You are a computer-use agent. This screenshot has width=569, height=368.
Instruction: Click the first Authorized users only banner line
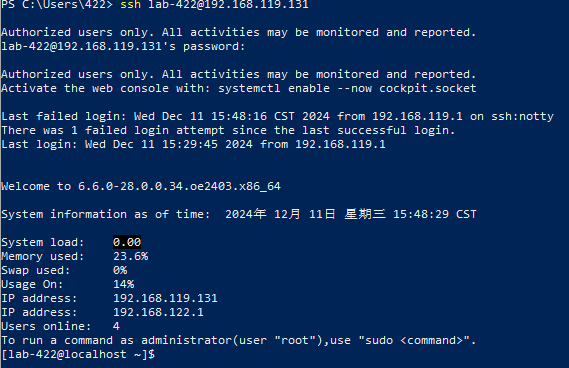pos(238,32)
